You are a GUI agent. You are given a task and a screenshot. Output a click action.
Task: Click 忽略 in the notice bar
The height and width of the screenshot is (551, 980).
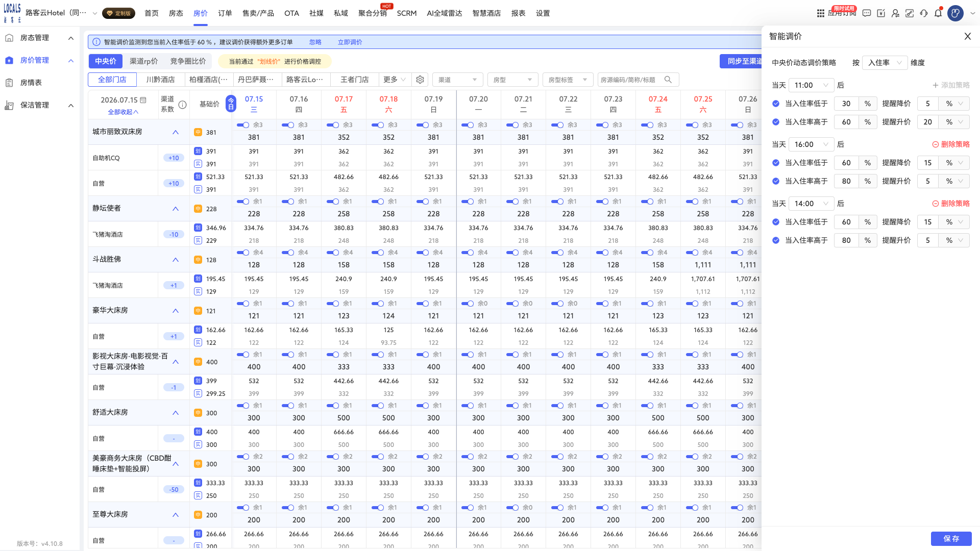(315, 42)
